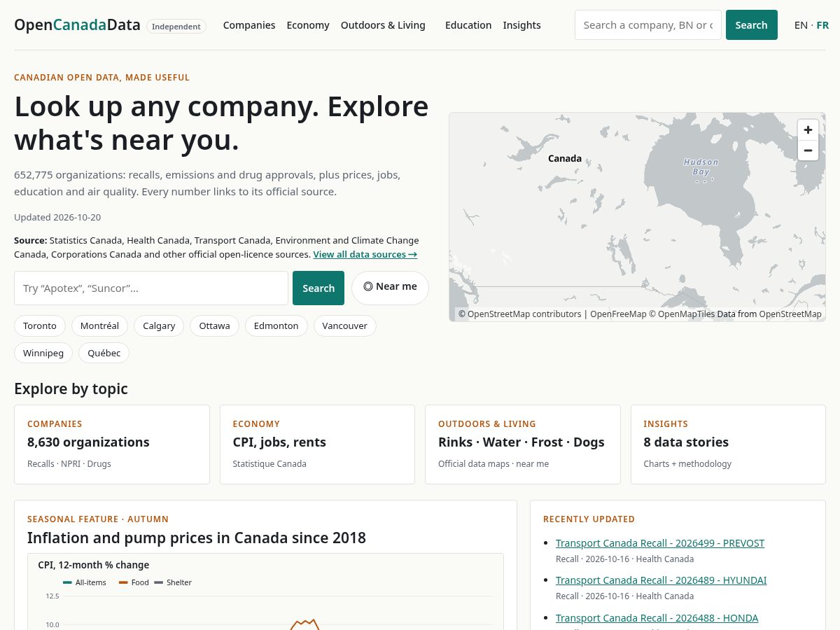Select the Winnipeg city chip
This screenshot has height=630, width=840.
tap(43, 353)
